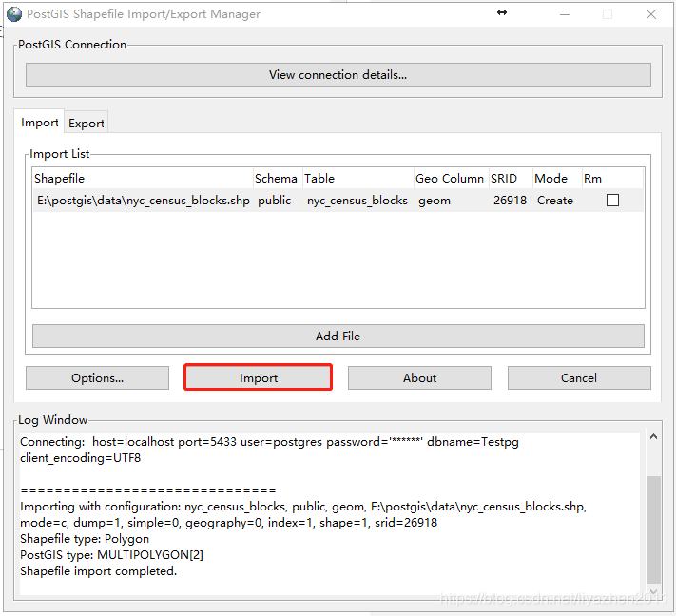Open View connection details dialog
The width and height of the screenshot is (676, 616).
[x=338, y=74]
